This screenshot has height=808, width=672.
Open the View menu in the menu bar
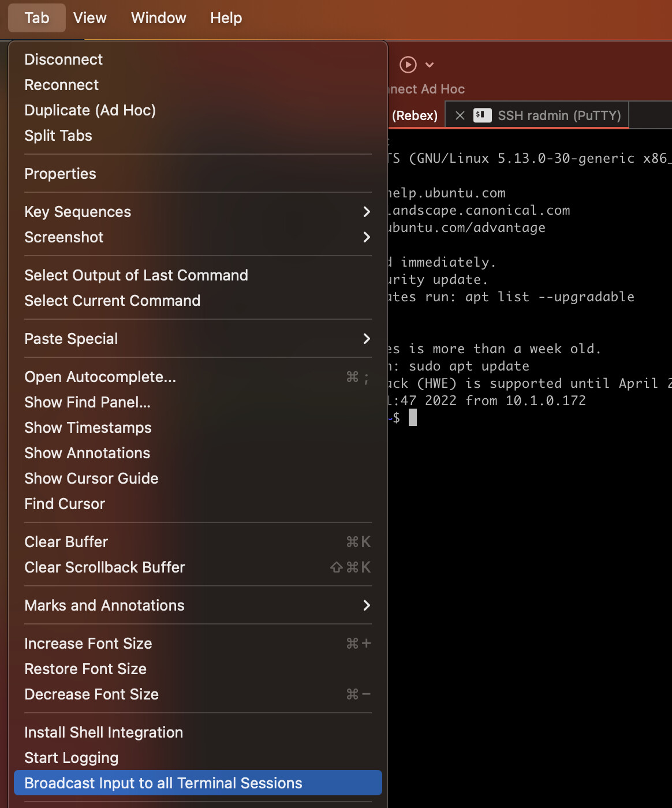tap(90, 18)
